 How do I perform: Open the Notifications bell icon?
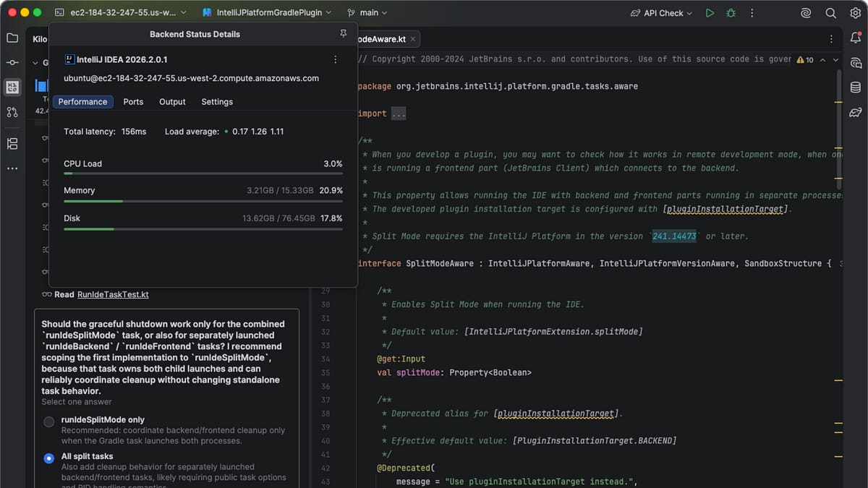(x=856, y=38)
